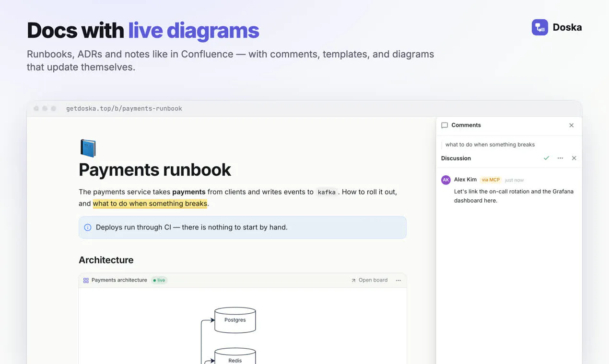The image size is (609, 364).
Task: Click the 'Payments architecture' diagram title
Action: (119, 280)
